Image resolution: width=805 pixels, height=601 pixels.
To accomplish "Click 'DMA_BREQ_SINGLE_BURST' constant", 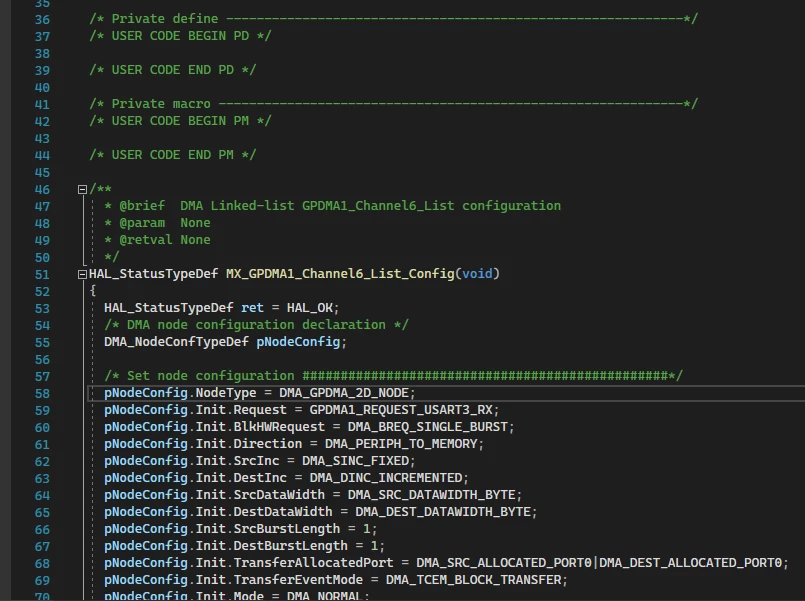I will pyautogui.click(x=427, y=426).
